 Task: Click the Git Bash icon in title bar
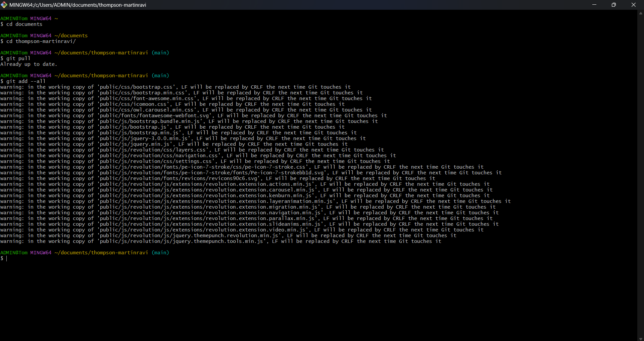(x=4, y=5)
